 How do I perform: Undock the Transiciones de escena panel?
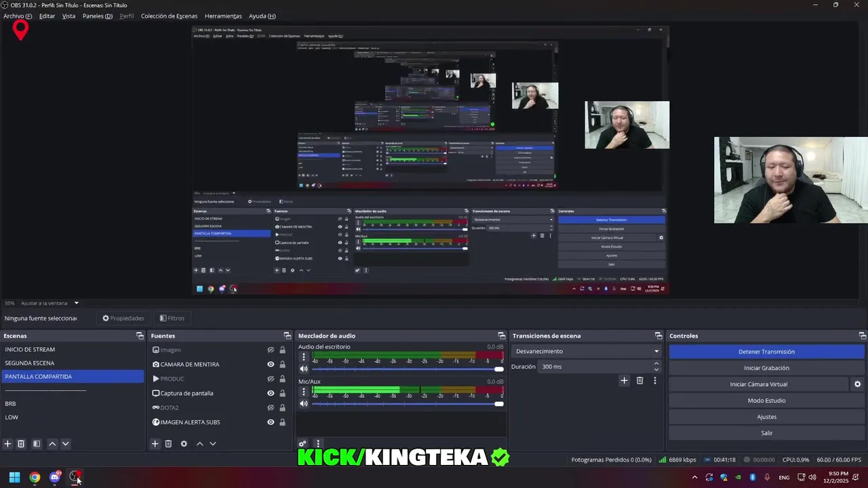pyautogui.click(x=658, y=335)
